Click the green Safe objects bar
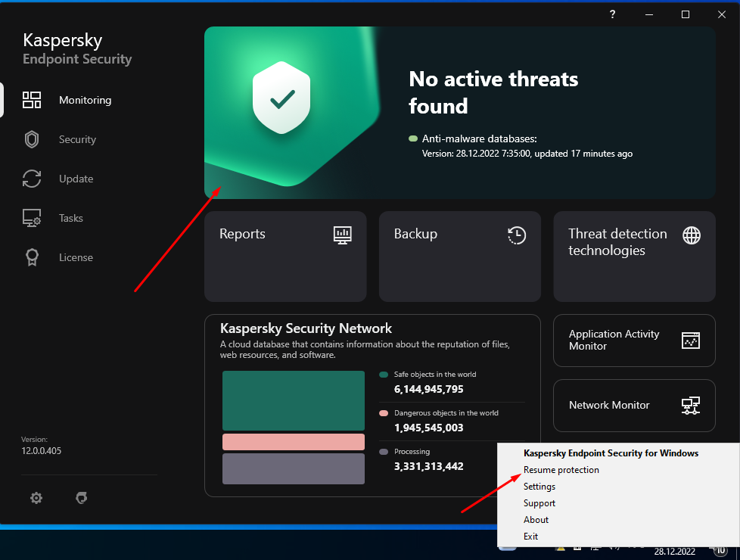740x560 pixels. coord(294,400)
